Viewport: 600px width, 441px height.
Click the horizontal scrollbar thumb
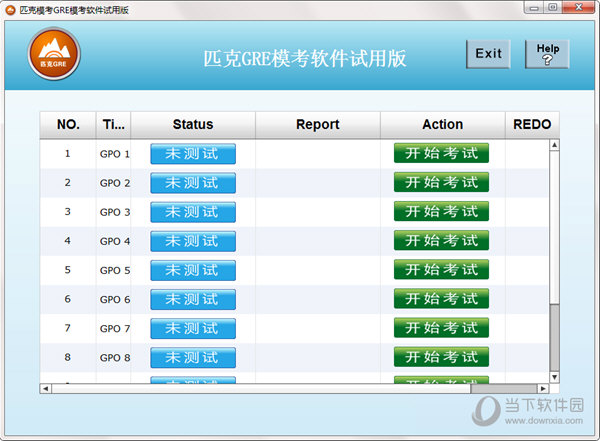coord(503,389)
